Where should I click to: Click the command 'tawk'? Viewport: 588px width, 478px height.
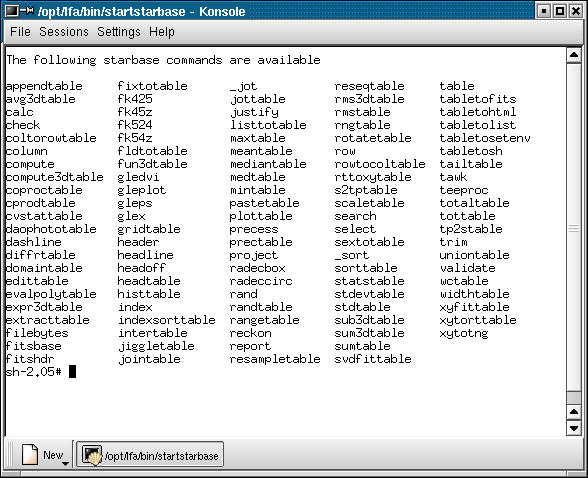[x=453, y=177]
